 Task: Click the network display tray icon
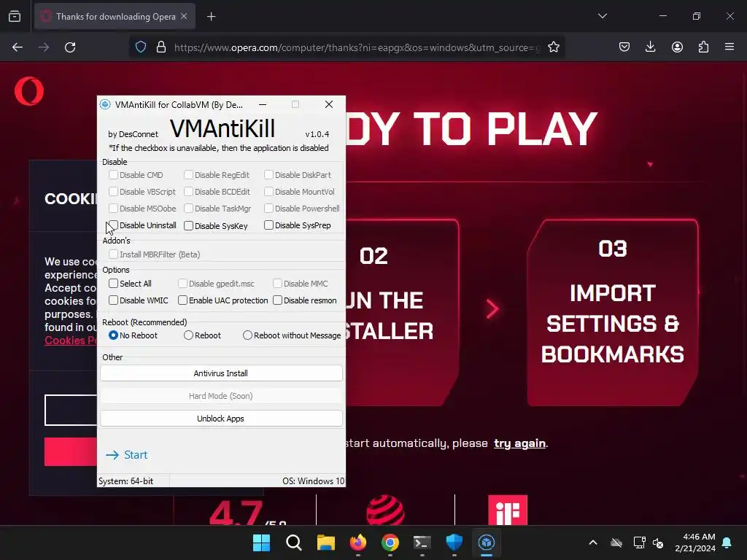coord(639,542)
